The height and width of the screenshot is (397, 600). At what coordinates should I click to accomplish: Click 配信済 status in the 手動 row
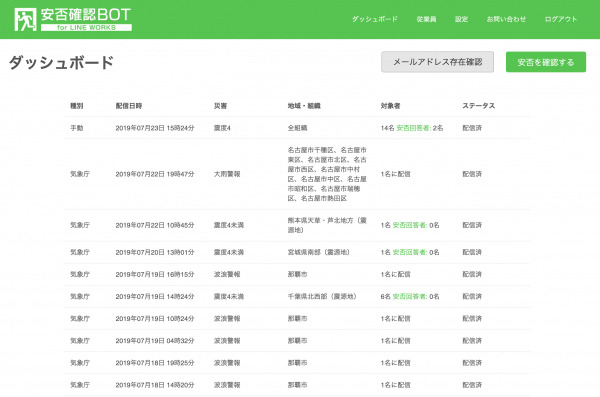coord(472,128)
